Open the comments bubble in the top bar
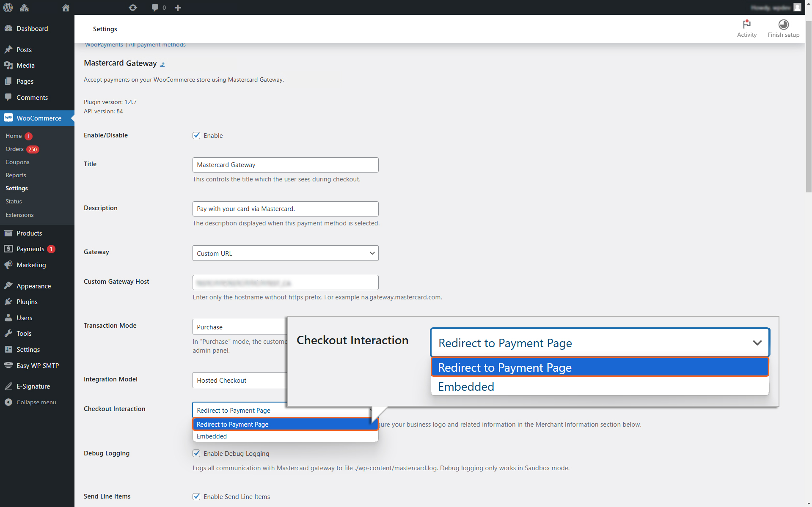 click(156, 8)
